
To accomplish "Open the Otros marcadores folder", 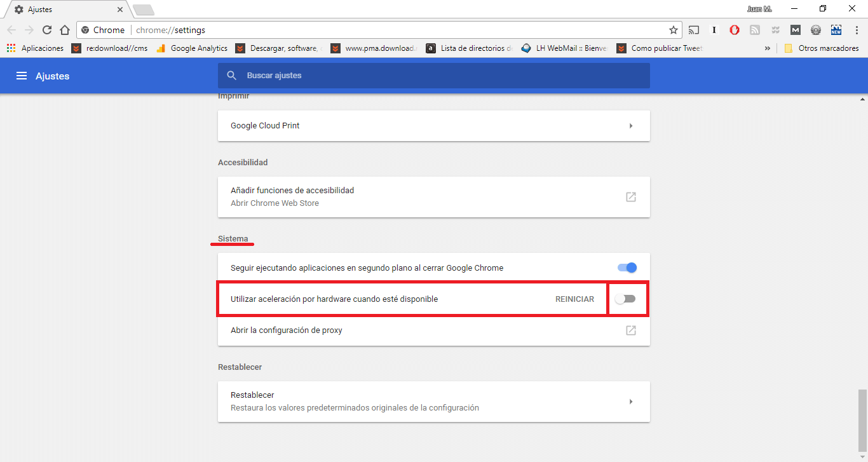I will 822,48.
